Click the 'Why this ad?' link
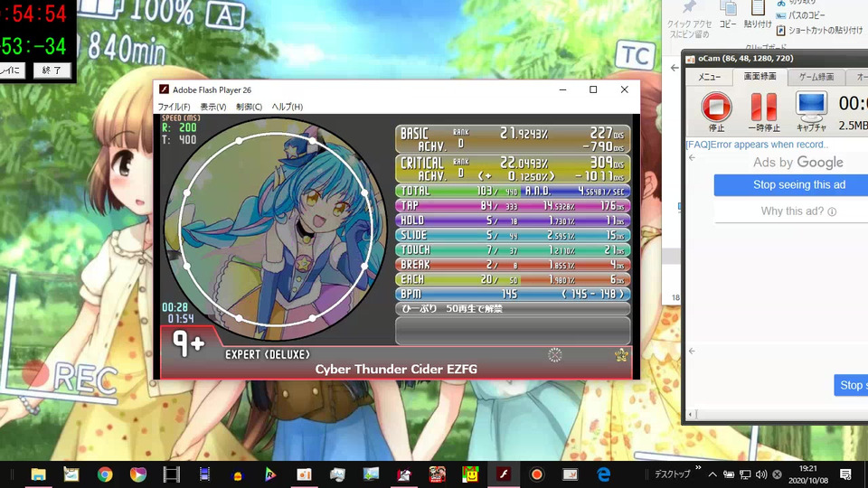The width and height of the screenshot is (868, 488). 797,211
